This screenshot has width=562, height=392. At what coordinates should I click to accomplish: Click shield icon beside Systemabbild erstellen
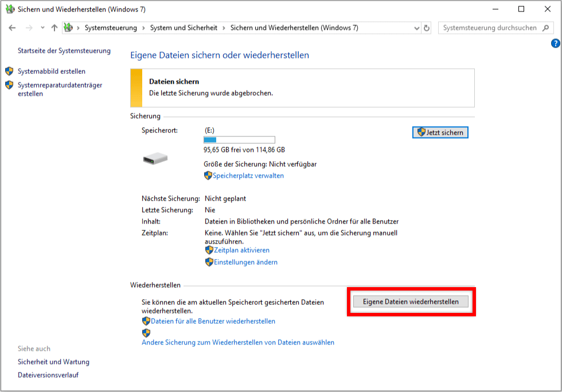[9, 71]
